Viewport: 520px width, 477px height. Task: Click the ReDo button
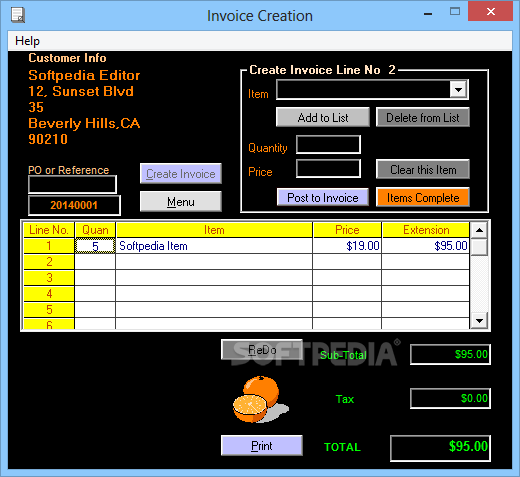pos(262,350)
